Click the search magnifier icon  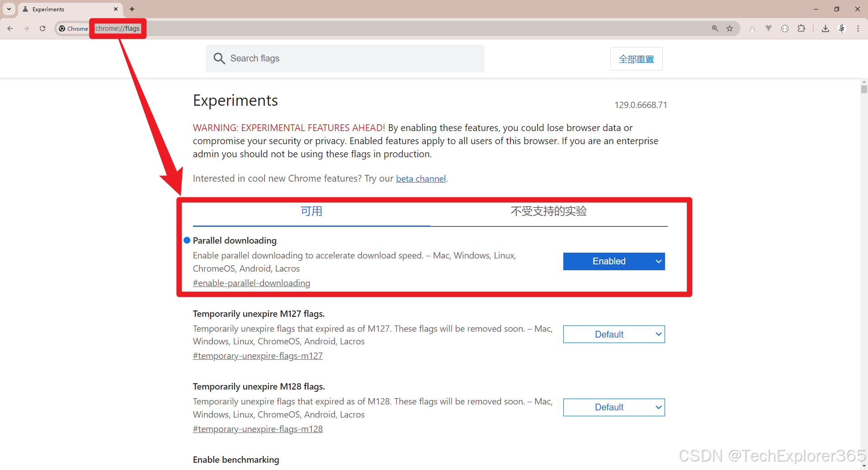(x=219, y=58)
